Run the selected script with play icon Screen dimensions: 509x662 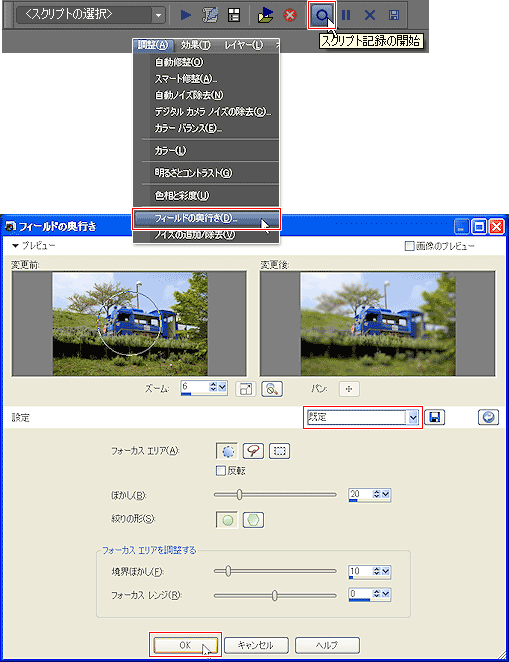pos(185,16)
